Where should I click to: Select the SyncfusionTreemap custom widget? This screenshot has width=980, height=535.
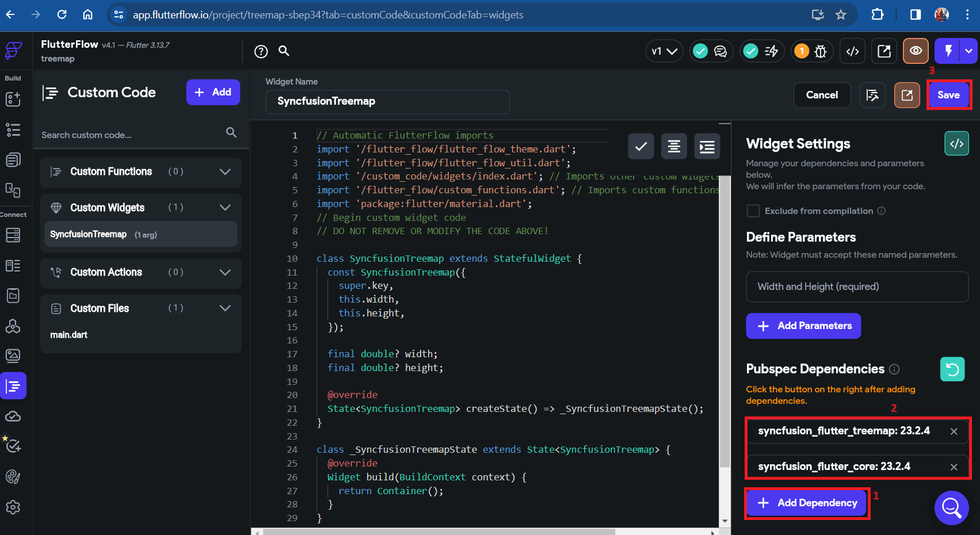coord(141,234)
